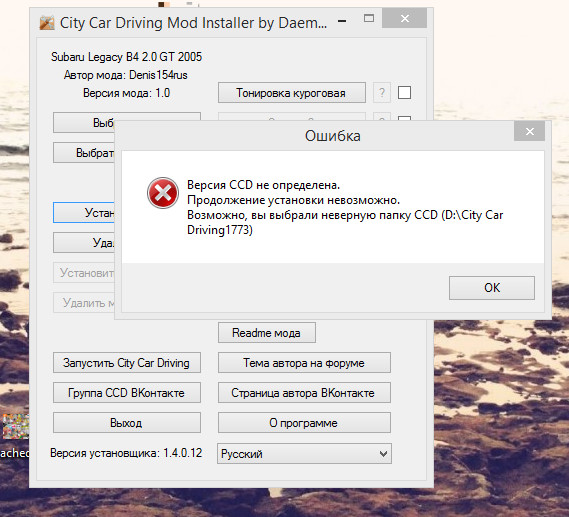Click the Тонировка круговая button
569x517 pixels.
(291, 93)
